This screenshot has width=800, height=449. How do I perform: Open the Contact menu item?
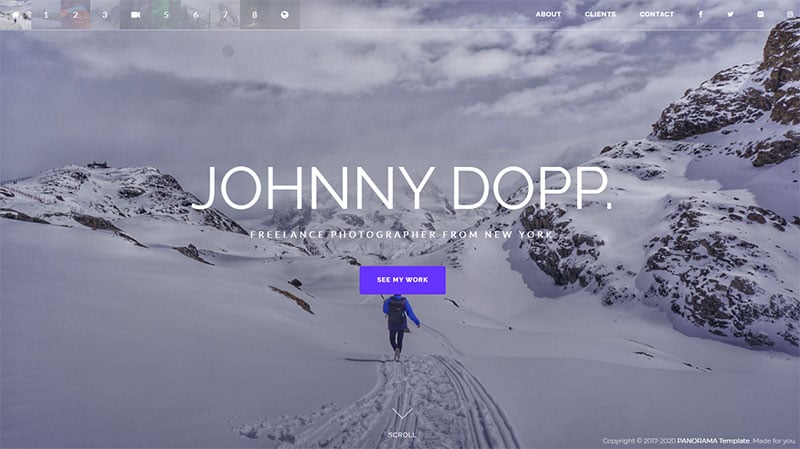click(x=657, y=14)
